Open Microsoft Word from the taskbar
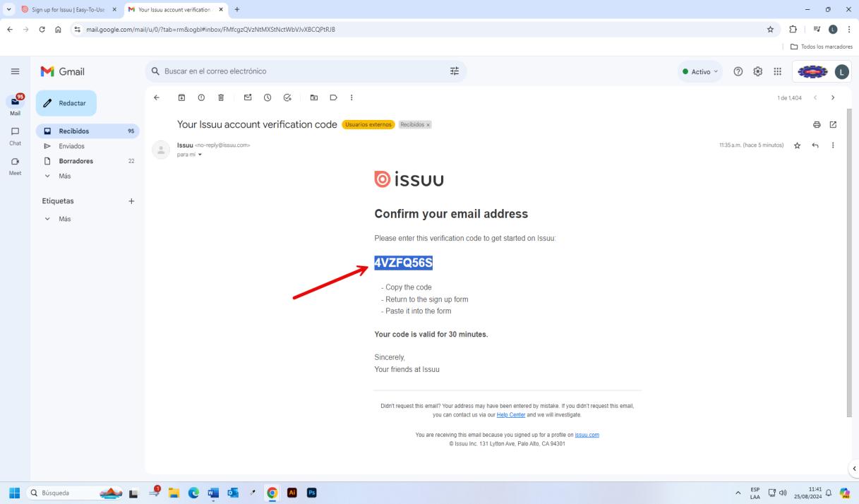The height and width of the screenshot is (504, 859). pos(213,493)
